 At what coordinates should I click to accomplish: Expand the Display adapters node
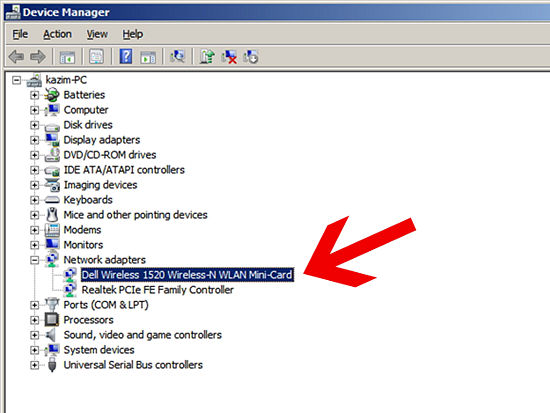point(34,140)
